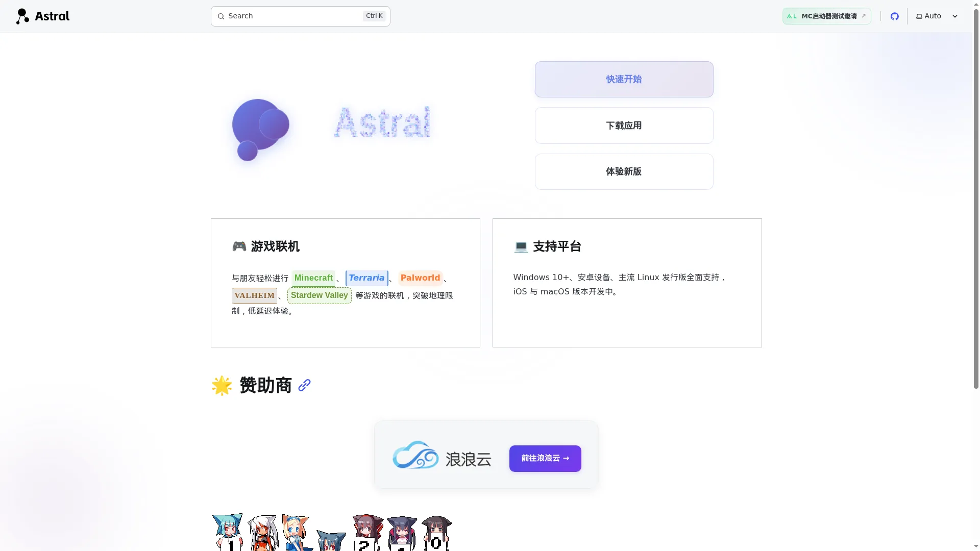The height and width of the screenshot is (551, 980).
Task: Click the laptop emoji icon
Action: click(x=521, y=246)
